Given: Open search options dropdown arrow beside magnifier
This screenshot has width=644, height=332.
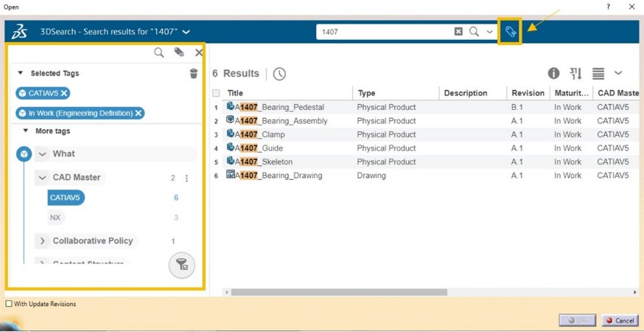Looking at the screenshot, I should 489,32.
